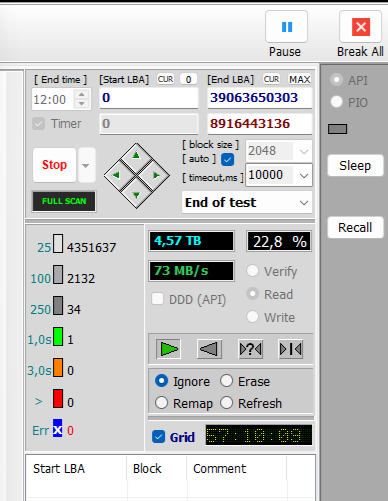Click the green 1,0s block indicator

tap(58, 336)
